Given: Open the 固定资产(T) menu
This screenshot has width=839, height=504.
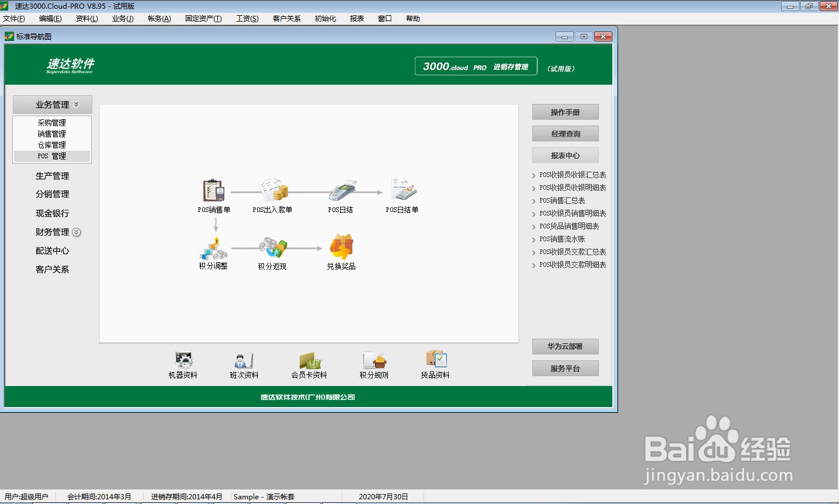Looking at the screenshot, I should pyautogui.click(x=203, y=19).
